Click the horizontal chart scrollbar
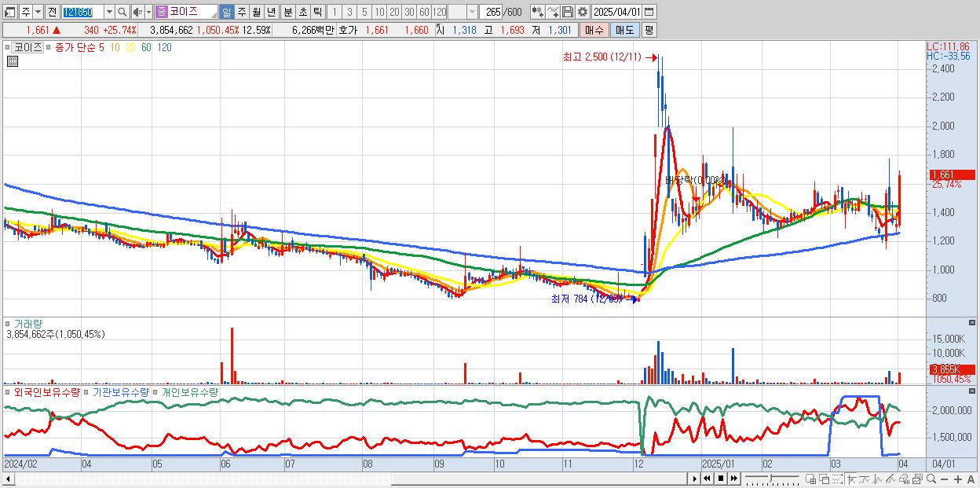 tap(539, 479)
